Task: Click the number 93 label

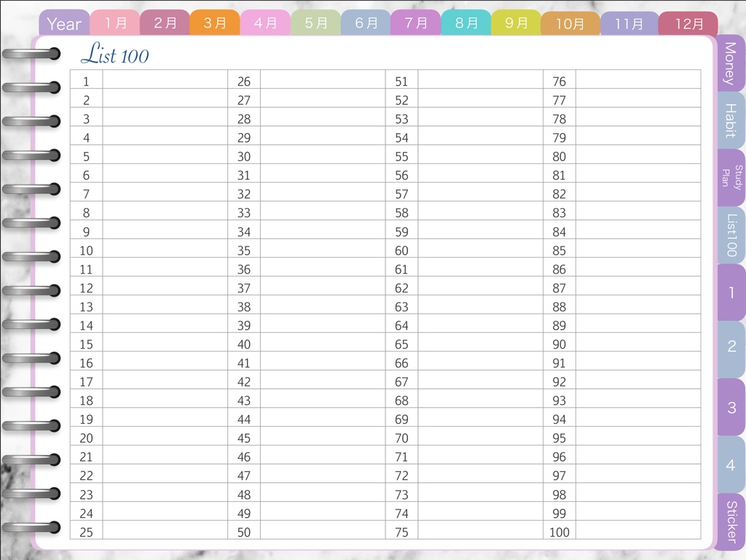Action: [559, 401]
